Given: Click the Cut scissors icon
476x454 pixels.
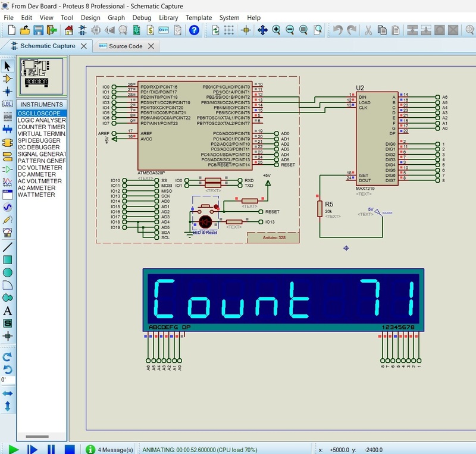Looking at the screenshot, I should (368, 30).
